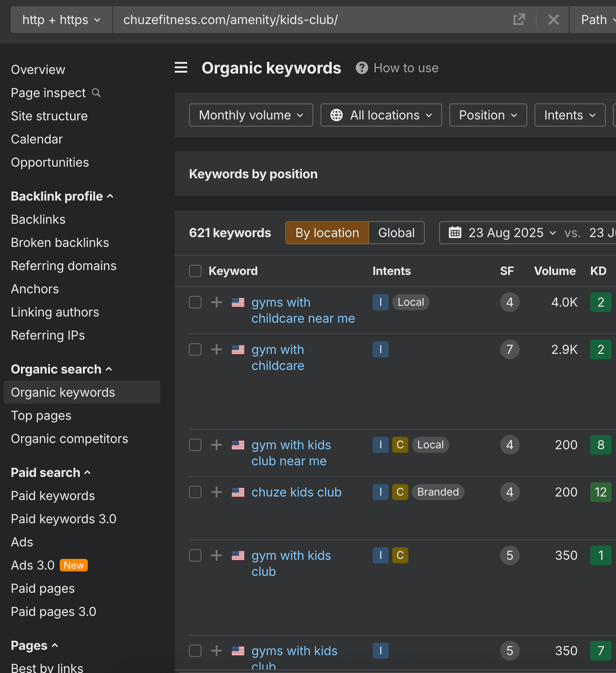
Task: Open the URL in new tab icon
Action: pos(519,20)
